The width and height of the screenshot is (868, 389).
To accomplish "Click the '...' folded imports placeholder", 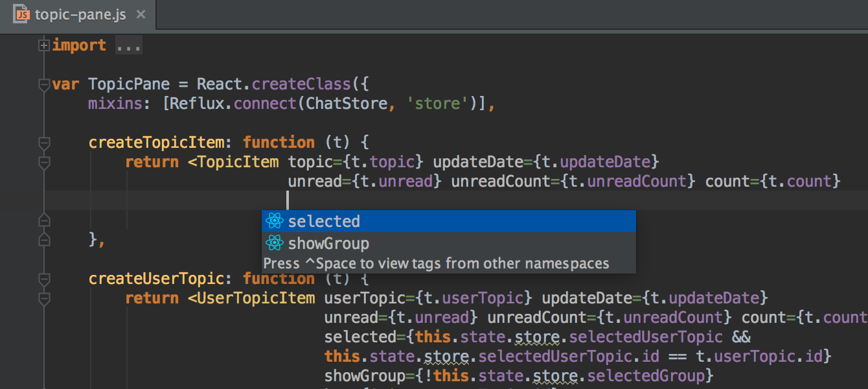I will [128, 45].
